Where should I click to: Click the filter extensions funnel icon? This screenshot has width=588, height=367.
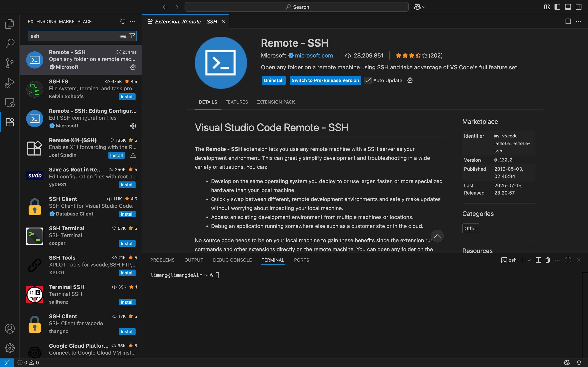click(132, 36)
